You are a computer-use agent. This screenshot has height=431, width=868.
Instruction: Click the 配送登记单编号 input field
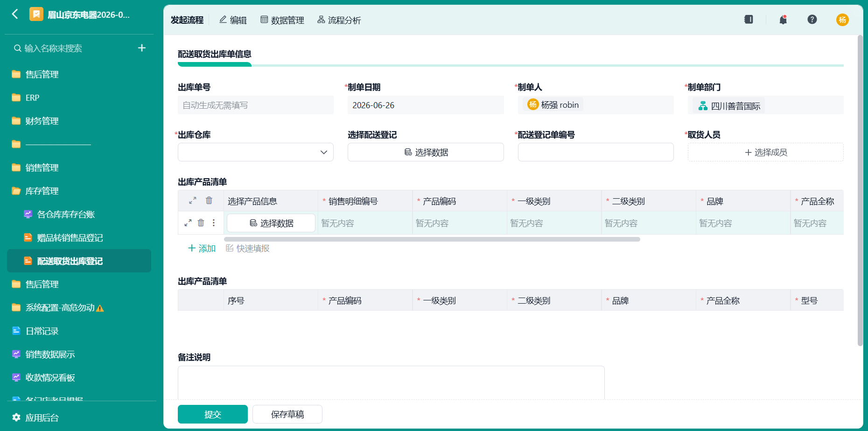coord(596,152)
